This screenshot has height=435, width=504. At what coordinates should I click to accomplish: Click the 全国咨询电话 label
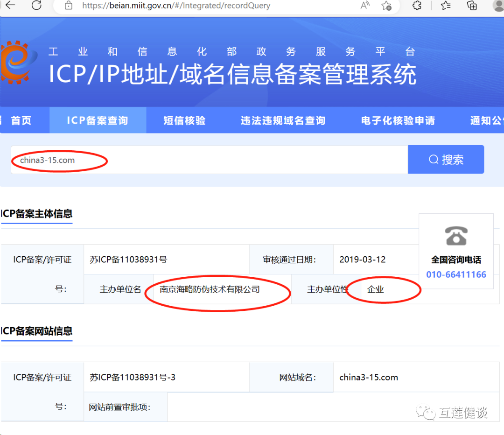pos(456,260)
